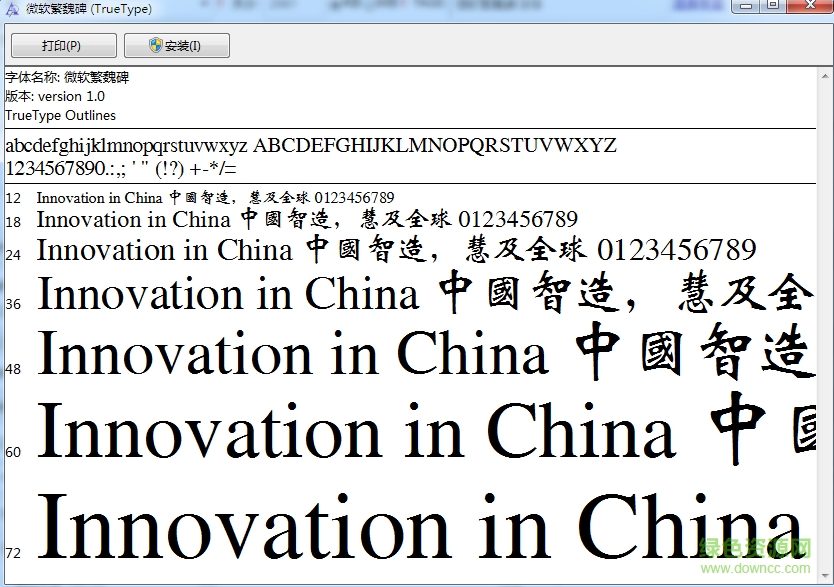The width and height of the screenshot is (834, 587).
Task: Close the font preview window
Action: 810,5
